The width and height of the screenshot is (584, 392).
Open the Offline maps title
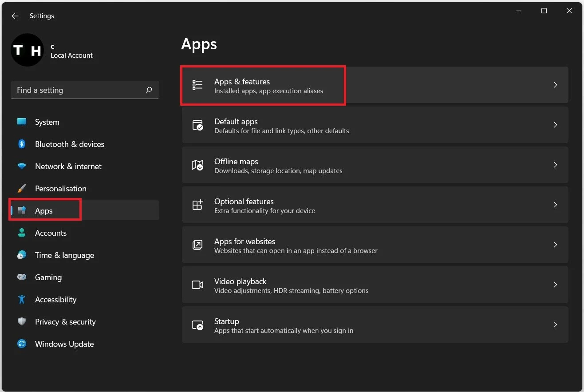click(236, 162)
